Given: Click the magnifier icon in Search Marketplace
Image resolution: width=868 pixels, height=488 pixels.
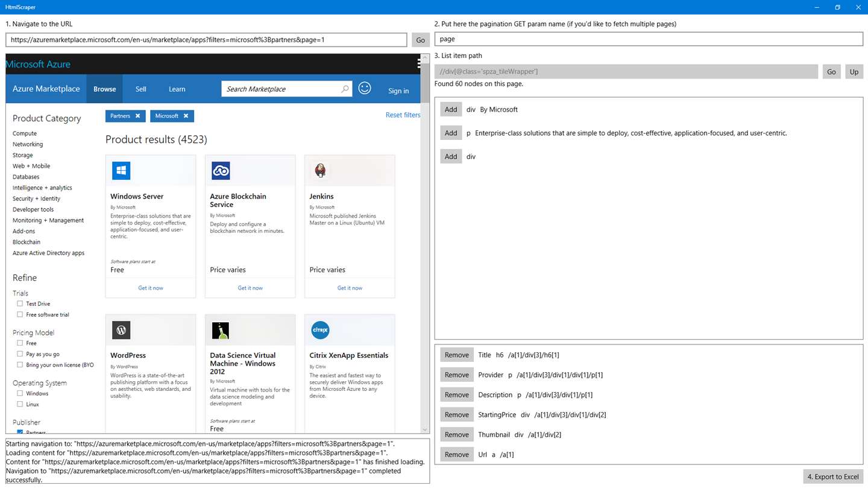Looking at the screenshot, I should [x=345, y=89].
